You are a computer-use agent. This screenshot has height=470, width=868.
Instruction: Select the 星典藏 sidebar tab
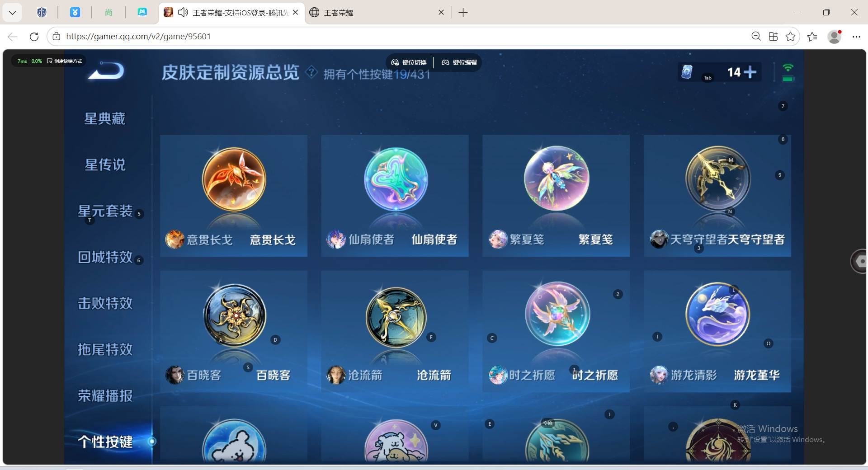(x=104, y=118)
